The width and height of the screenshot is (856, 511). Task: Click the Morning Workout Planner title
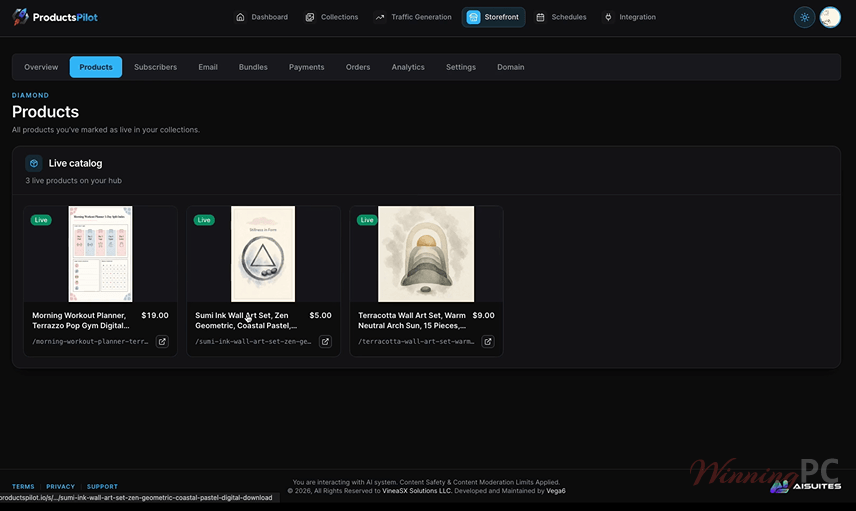pyautogui.click(x=81, y=320)
